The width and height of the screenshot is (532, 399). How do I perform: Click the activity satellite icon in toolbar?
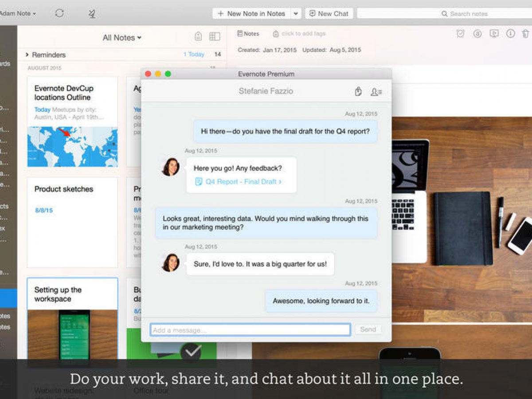92,14
